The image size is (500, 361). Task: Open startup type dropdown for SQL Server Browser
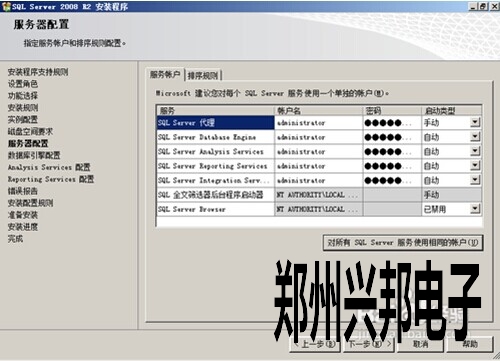coord(475,209)
